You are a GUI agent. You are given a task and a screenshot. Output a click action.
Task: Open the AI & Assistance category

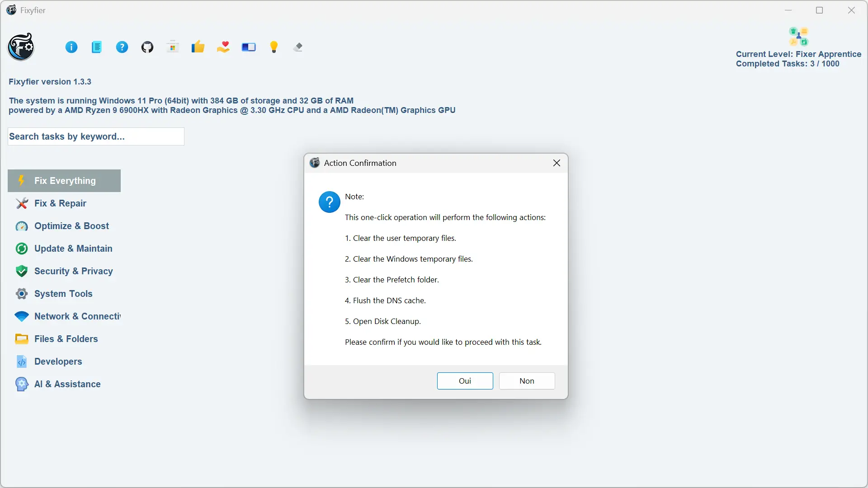[x=64, y=384]
